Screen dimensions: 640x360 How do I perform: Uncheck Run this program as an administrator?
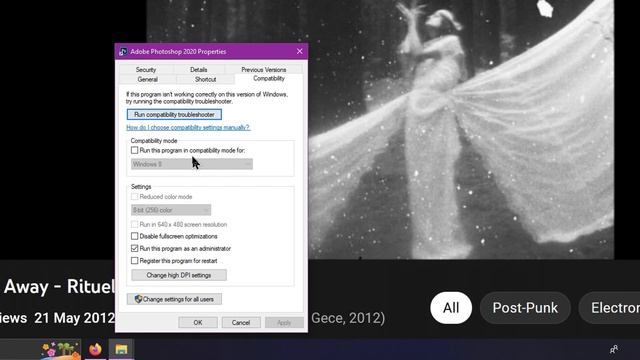click(134, 248)
